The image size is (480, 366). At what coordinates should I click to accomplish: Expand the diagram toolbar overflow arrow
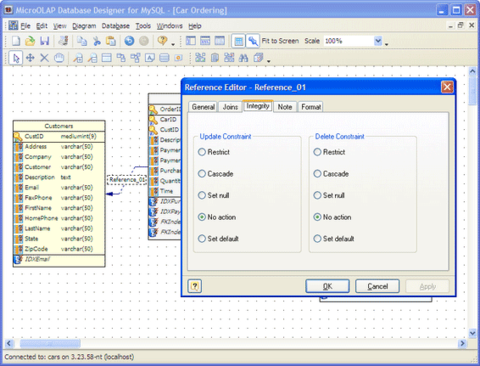[268, 61]
